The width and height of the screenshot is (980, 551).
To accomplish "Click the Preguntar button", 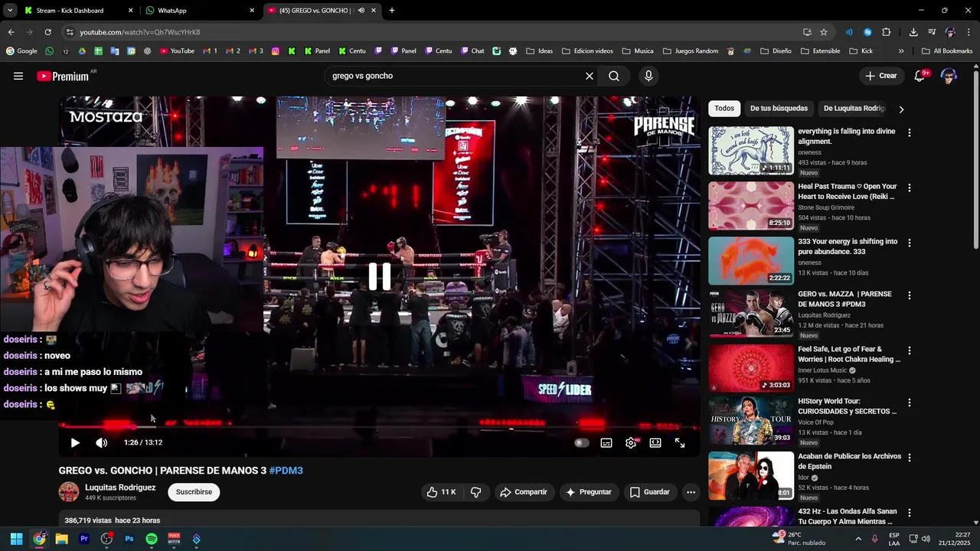I will tap(588, 492).
